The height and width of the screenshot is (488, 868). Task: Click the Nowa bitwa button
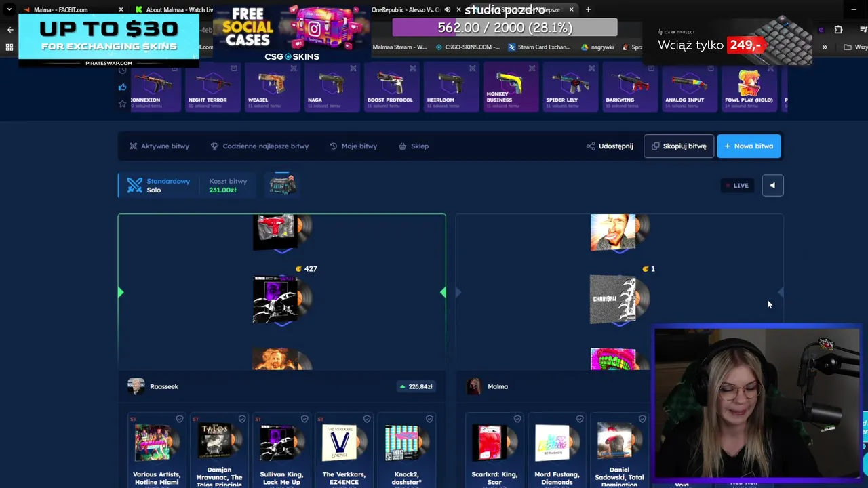click(x=749, y=146)
